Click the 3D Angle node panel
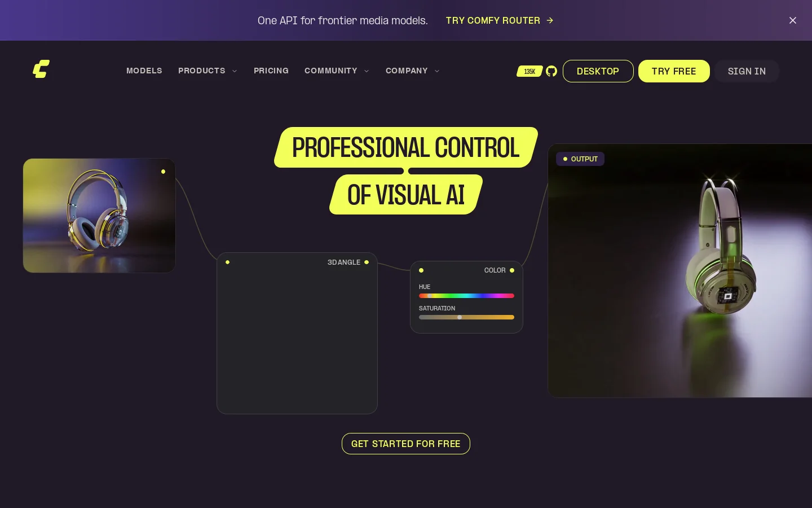The height and width of the screenshot is (508, 812). (x=297, y=333)
